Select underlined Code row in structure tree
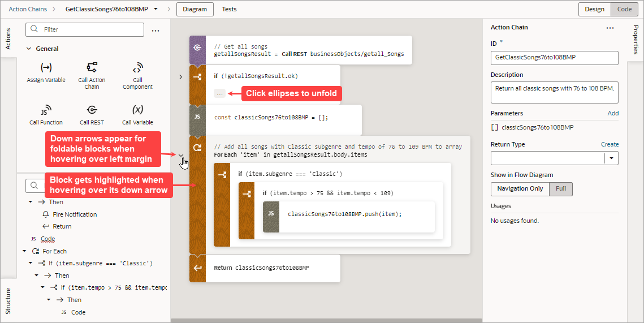644x323 pixels. 47,239
